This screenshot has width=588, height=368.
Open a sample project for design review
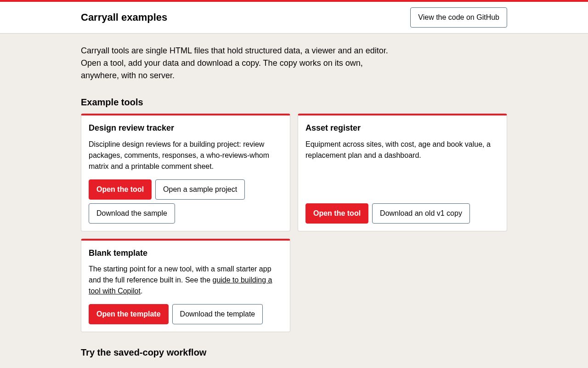200,190
